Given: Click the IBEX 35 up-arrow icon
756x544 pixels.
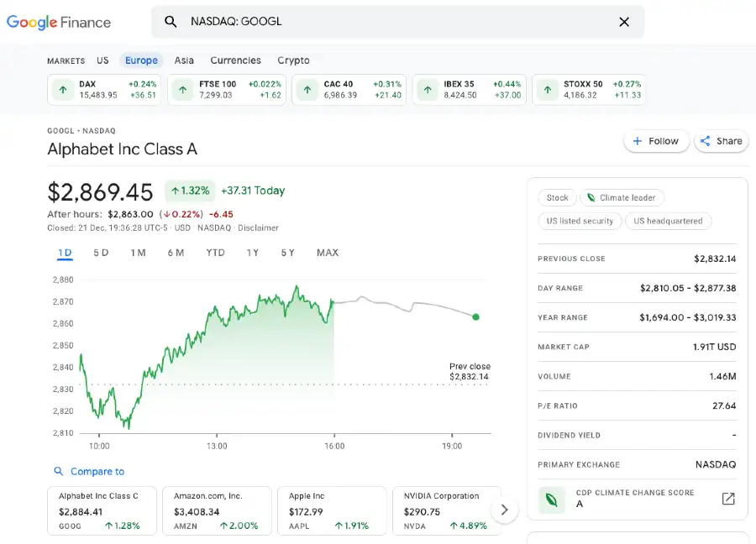Looking at the screenshot, I should [x=428, y=90].
